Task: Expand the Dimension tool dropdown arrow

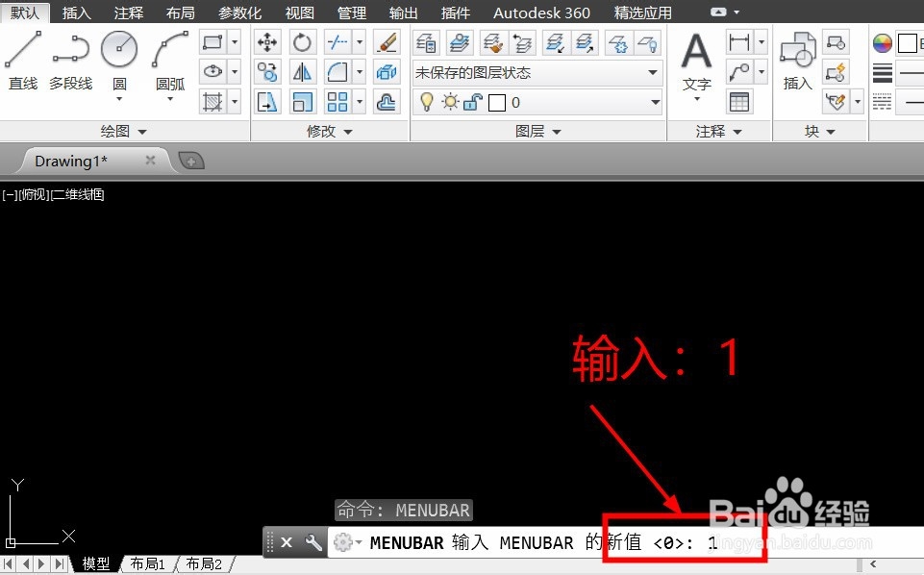Action: pos(761,42)
